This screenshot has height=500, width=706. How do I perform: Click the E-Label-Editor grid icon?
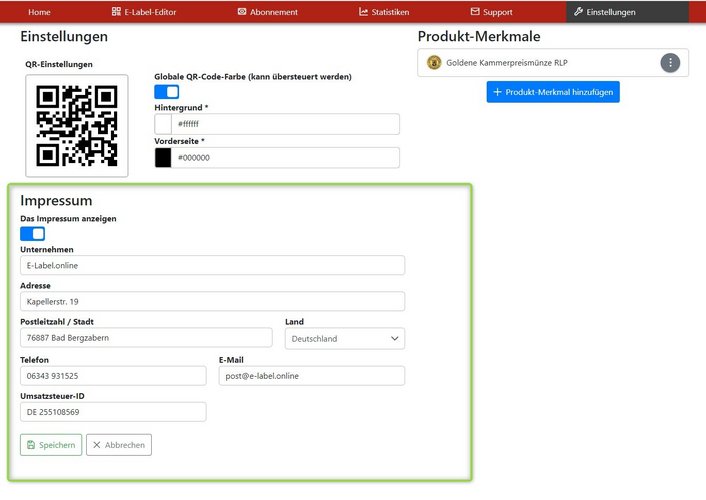click(x=116, y=12)
